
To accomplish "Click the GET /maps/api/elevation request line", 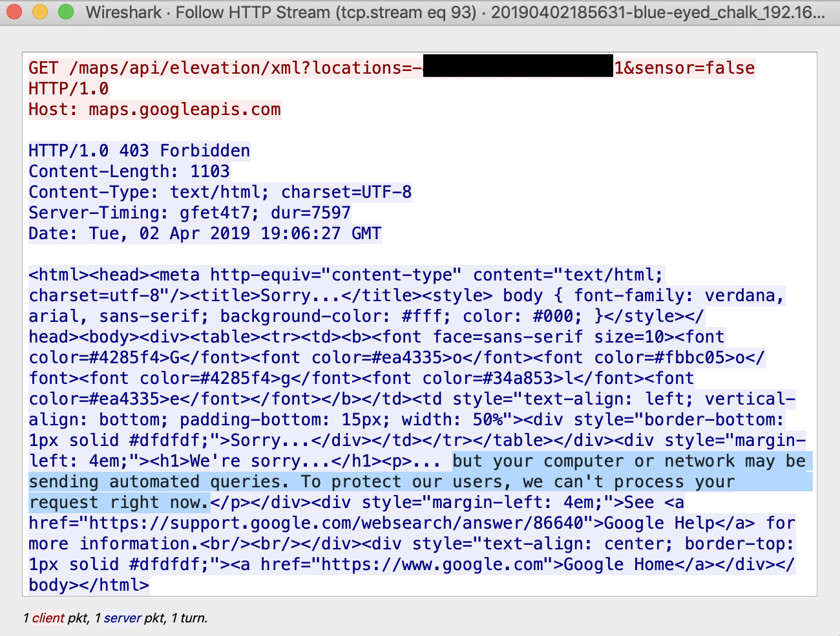I will [392, 68].
